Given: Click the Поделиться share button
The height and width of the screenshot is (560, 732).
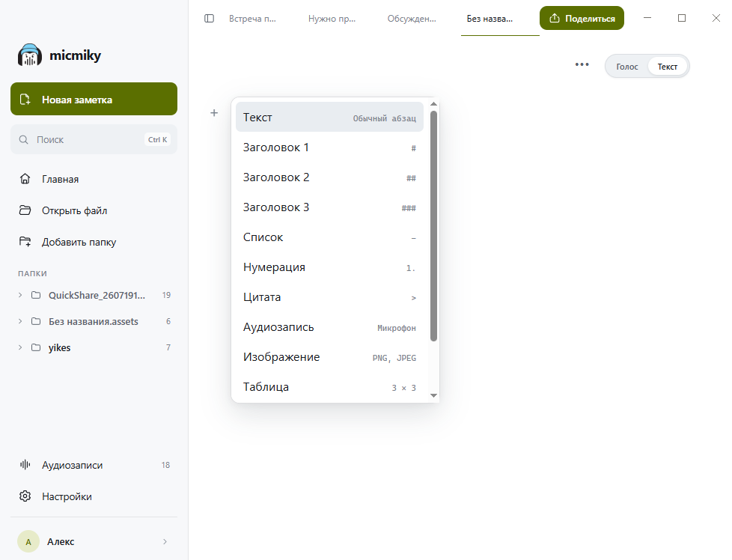Looking at the screenshot, I should (x=582, y=18).
